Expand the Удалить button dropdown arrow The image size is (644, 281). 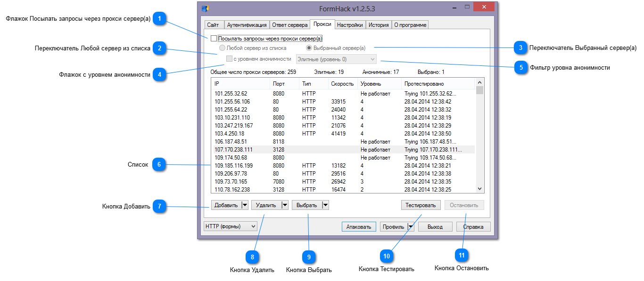(x=284, y=205)
